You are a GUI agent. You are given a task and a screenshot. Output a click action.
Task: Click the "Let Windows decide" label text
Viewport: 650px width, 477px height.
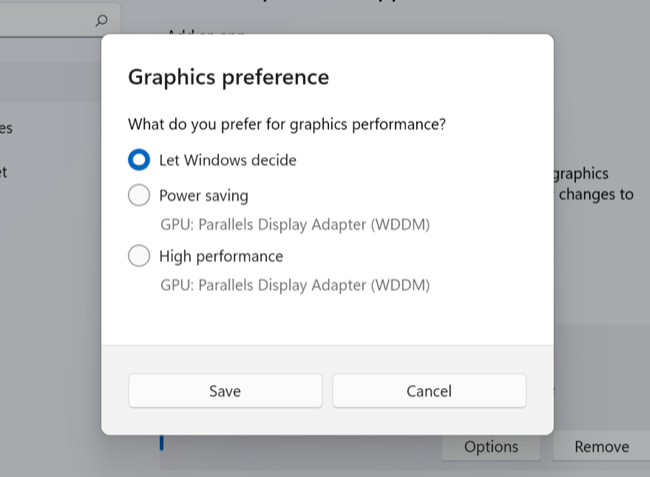(227, 159)
